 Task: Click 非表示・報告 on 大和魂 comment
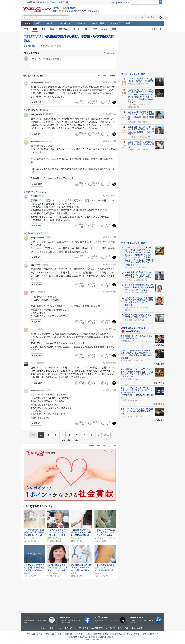click(x=110, y=195)
